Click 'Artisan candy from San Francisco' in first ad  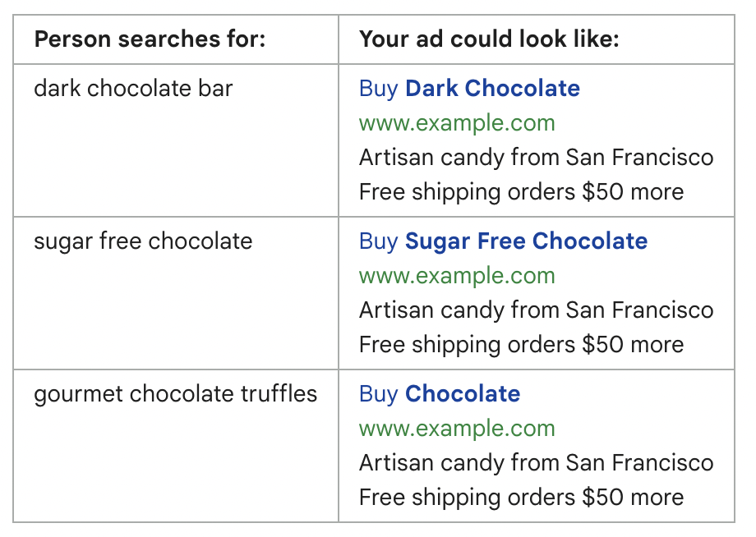pos(536,158)
